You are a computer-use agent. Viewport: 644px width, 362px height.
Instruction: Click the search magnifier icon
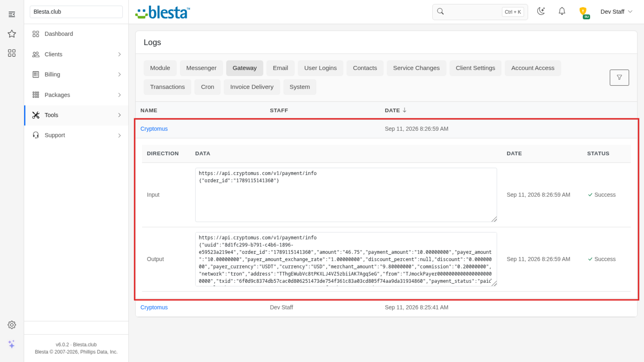[440, 11]
